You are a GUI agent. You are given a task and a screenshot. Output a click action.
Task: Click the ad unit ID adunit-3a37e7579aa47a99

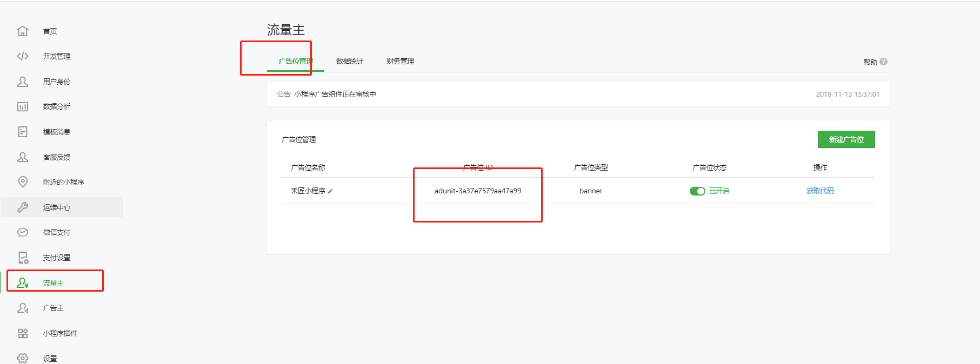click(478, 191)
